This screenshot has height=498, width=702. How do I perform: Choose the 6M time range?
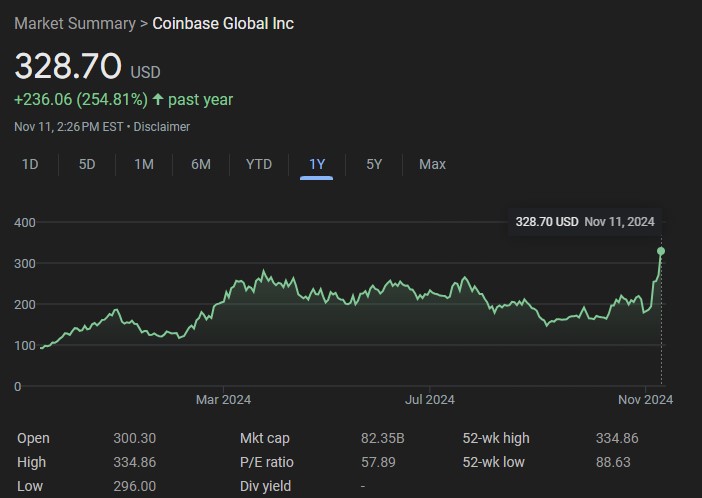pos(201,164)
